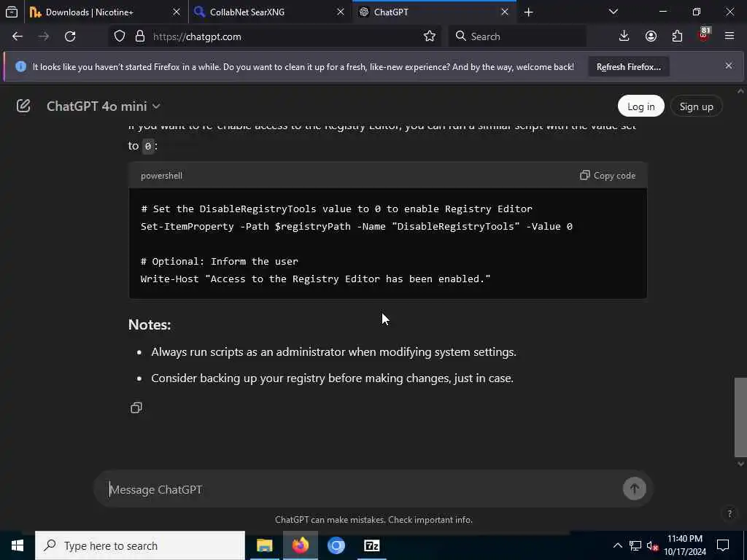Screen dimensions: 747x560
Task: Click text 'Consider backing up your registry'
Action: [x=239, y=378]
